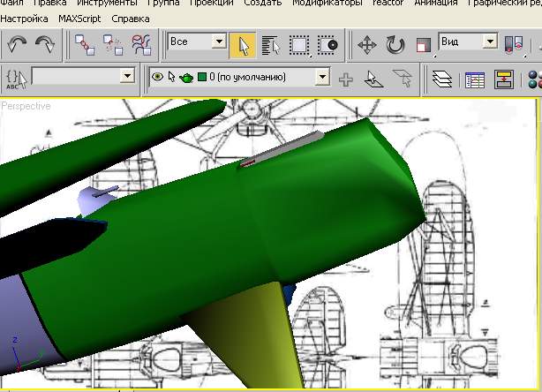Toggle the Window/Crossing selection mode
Screen dimensions: 542x392
[327, 43]
